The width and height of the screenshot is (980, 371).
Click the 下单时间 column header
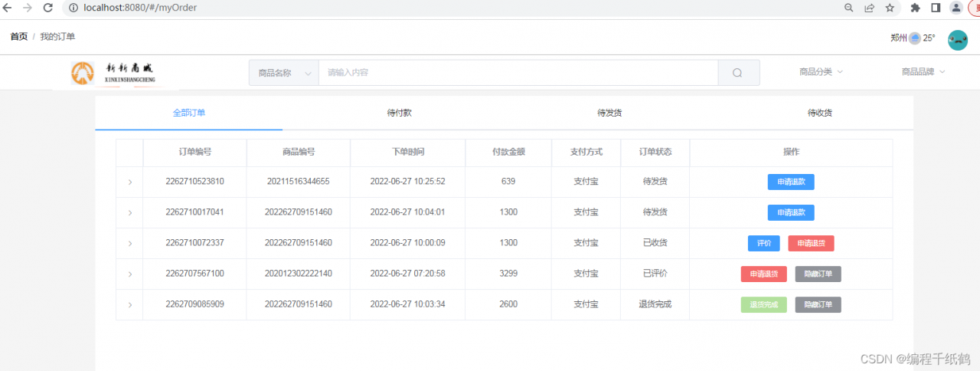(x=407, y=152)
